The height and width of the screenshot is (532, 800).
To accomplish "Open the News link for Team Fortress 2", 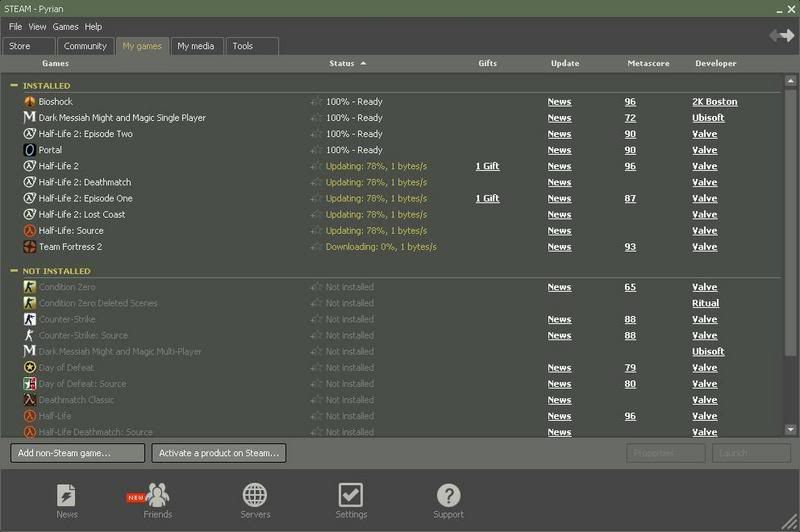I will click(559, 247).
